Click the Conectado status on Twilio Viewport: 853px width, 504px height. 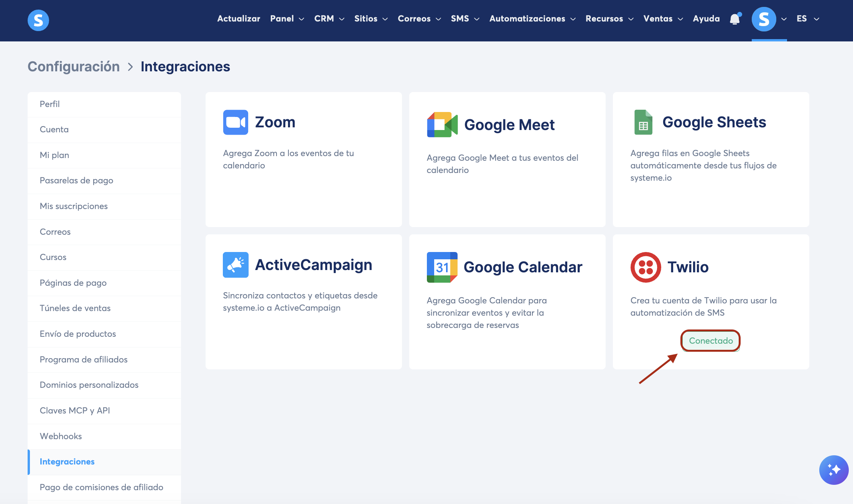pos(711,341)
